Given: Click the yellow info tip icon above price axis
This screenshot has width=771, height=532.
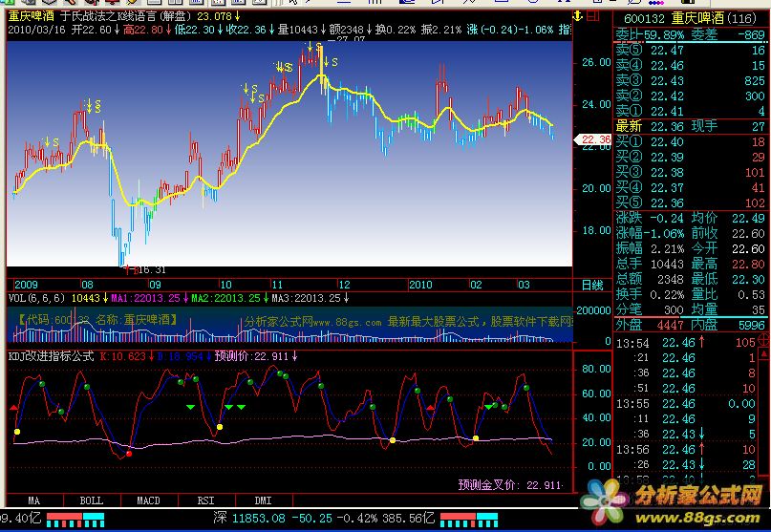Looking at the screenshot, I should coord(576,16).
